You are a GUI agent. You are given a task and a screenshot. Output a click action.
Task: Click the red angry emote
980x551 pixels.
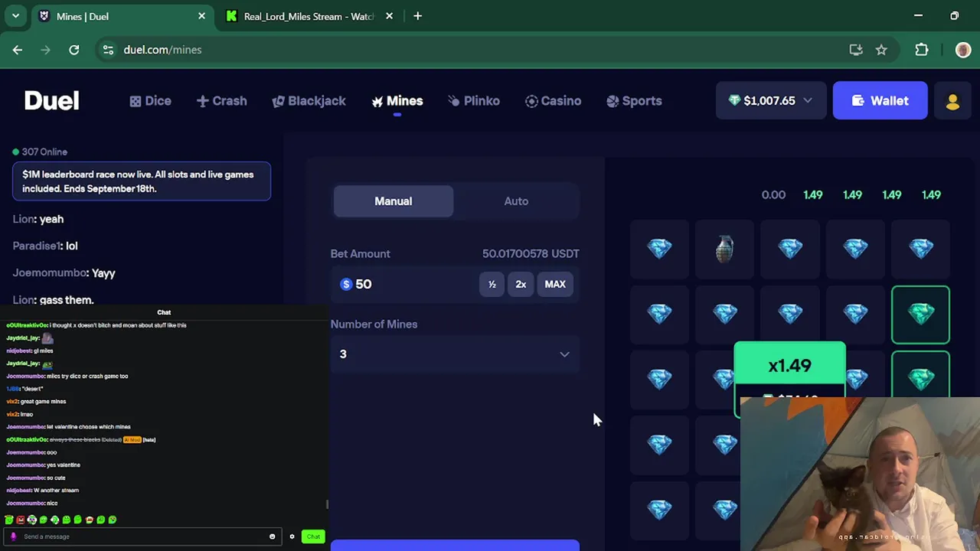[x=21, y=520]
